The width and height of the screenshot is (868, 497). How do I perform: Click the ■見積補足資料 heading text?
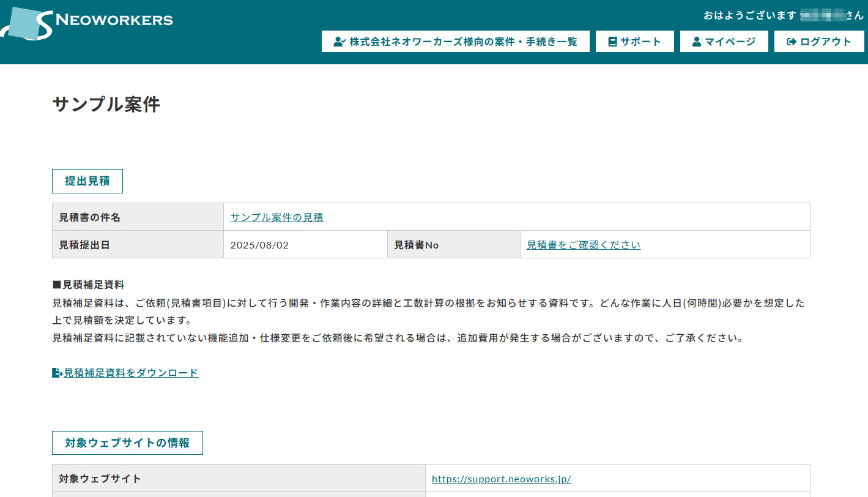[x=89, y=285]
